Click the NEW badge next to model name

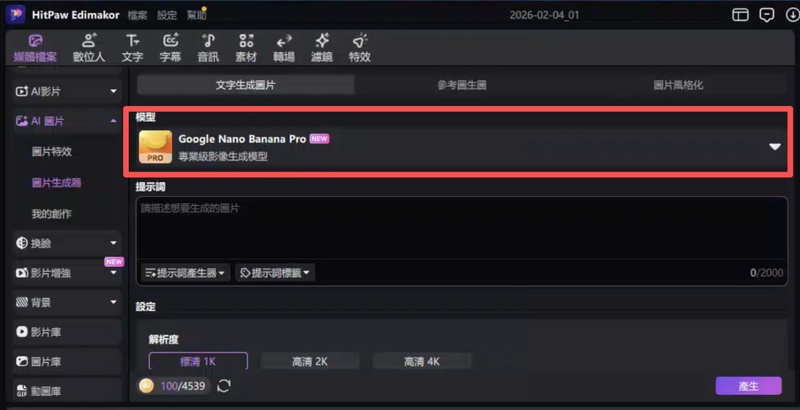pyautogui.click(x=319, y=139)
